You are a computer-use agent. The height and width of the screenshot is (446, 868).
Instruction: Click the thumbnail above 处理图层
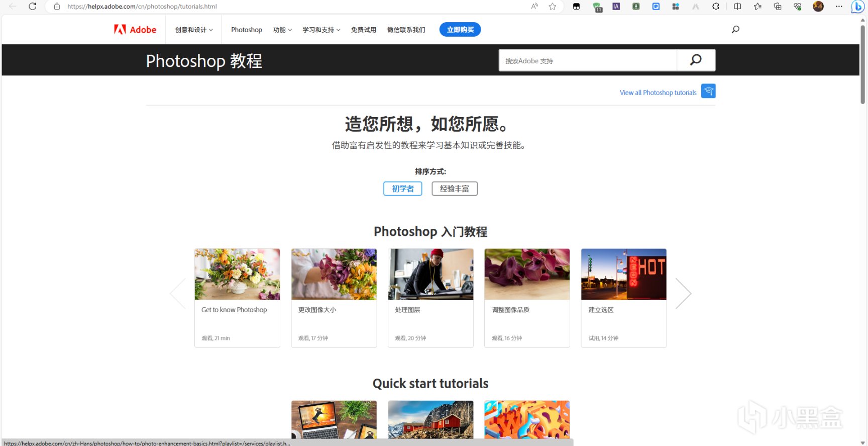(430, 274)
